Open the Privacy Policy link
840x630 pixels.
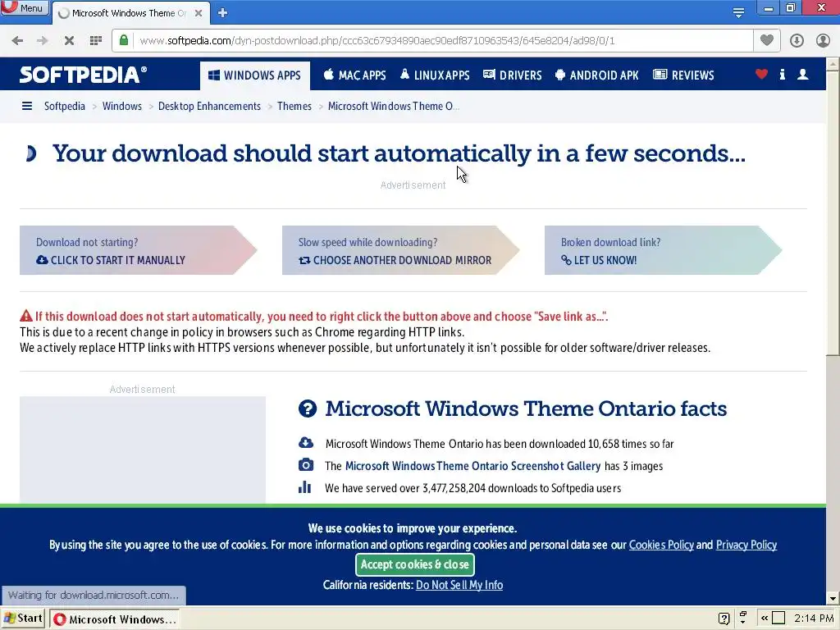pyautogui.click(x=746, y=545)
